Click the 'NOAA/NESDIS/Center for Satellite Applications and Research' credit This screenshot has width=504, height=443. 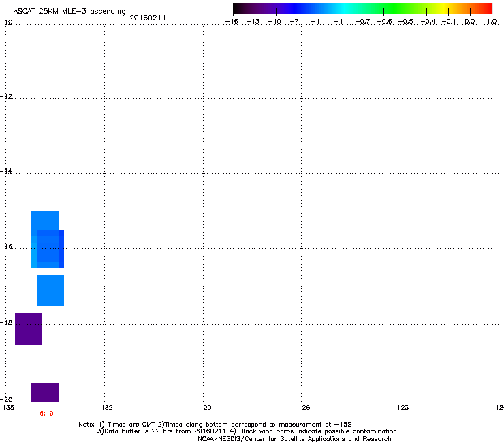pyautogui.click(x=294, y=439)
